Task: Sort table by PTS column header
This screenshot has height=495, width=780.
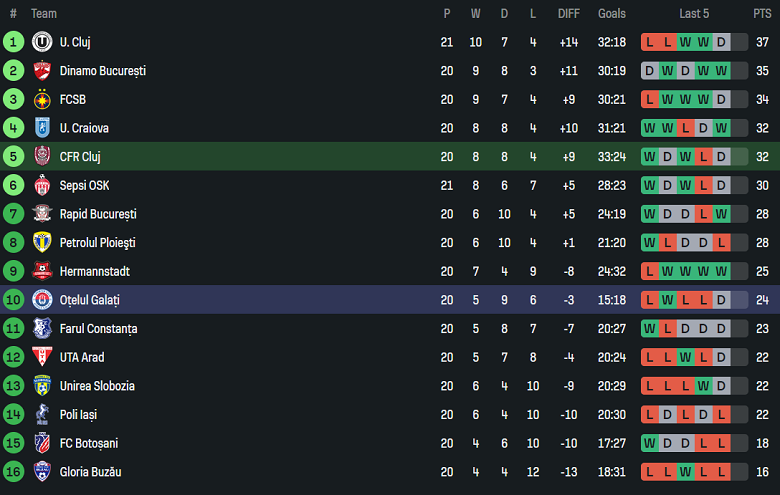Action: (x=762, y=14)
